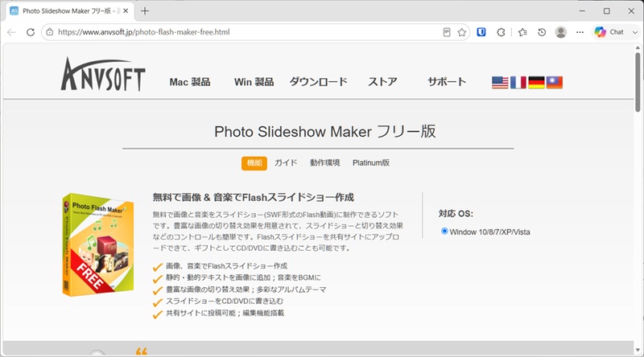Open the ストア menu
This screenshot has height=357, width=644.
382,82
